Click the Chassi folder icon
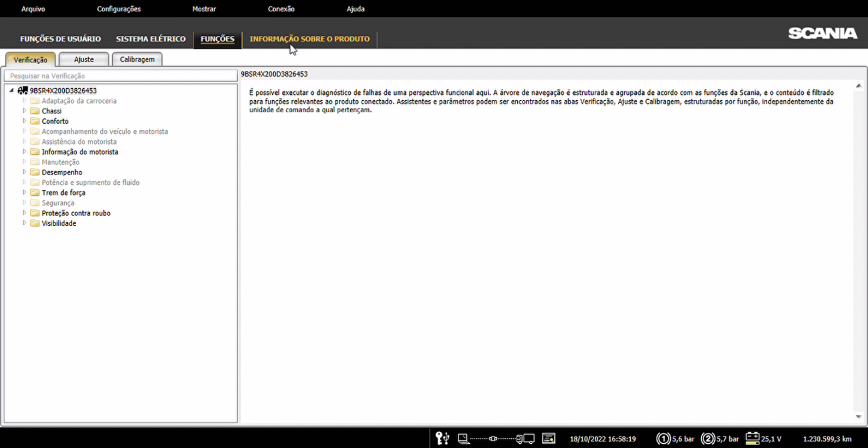This screenshot has height=448, width=868. pyautogui.click(x=35, y=111)
